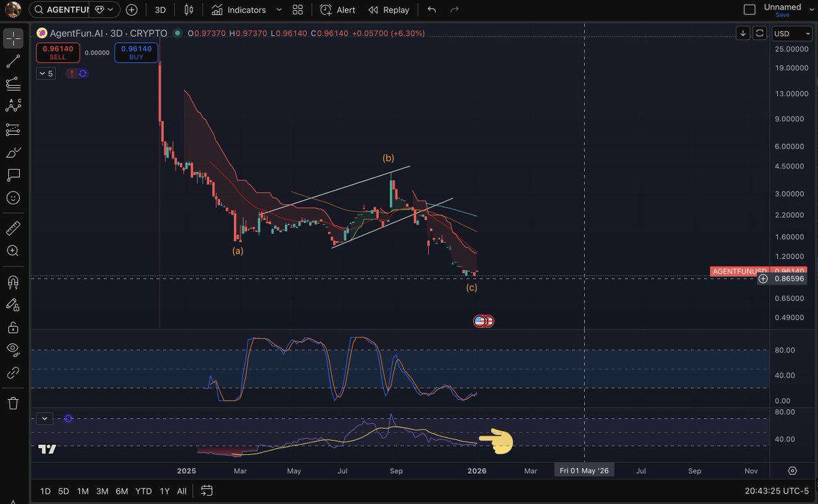This screenshot has height=504, width=818.
Task: Open the symbol search diamond dropdown
Action: point(104,10)
